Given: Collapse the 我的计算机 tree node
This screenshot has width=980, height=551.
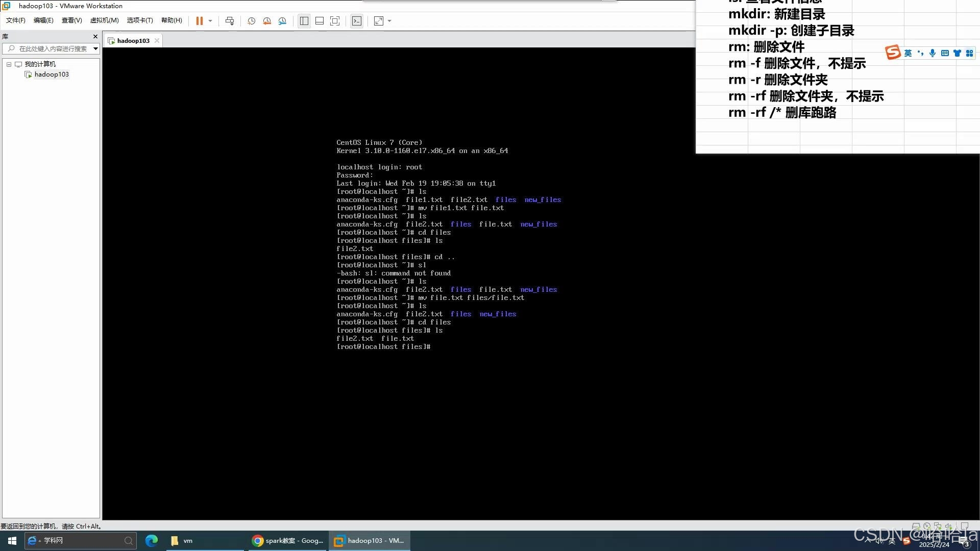Looking at the screenshot, I should [x=9, y=64].
